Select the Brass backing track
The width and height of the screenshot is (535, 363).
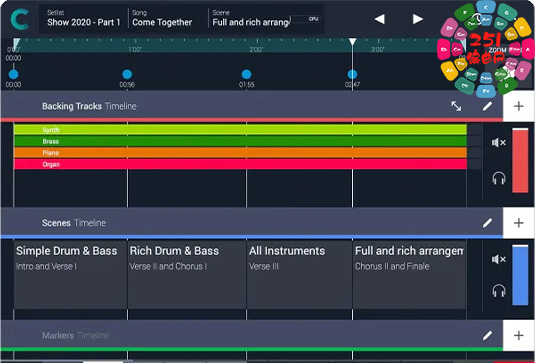(x=240, y=141)
